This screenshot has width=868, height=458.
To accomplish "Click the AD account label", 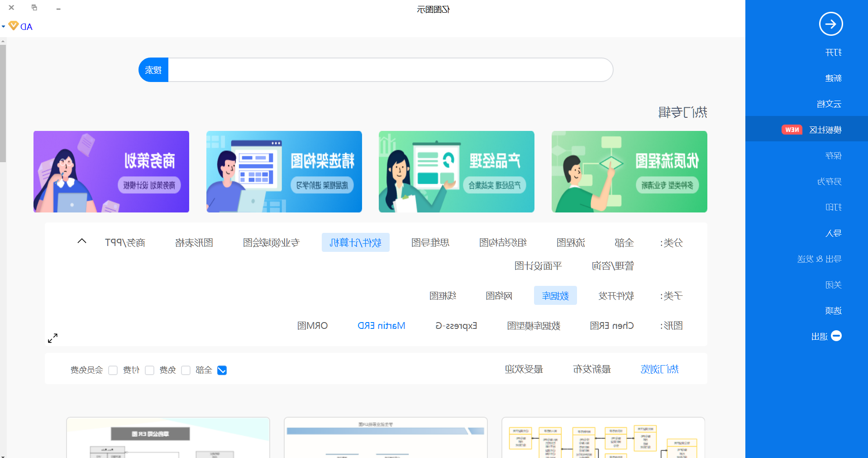I will click(26, 27).
